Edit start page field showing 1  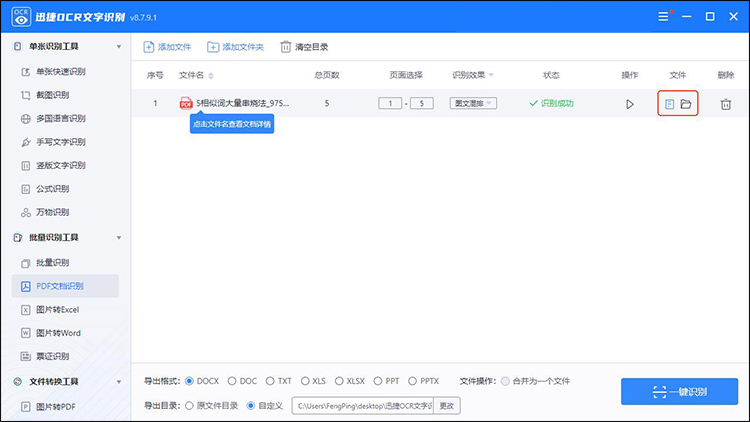[390, 103]
